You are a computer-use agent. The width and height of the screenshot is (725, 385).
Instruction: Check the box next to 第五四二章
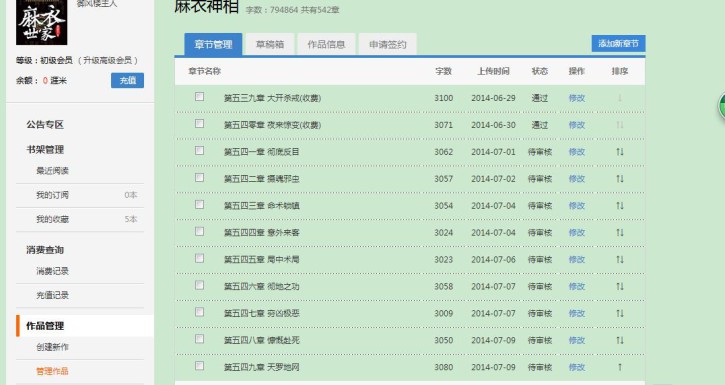click(x=199, y=177)
